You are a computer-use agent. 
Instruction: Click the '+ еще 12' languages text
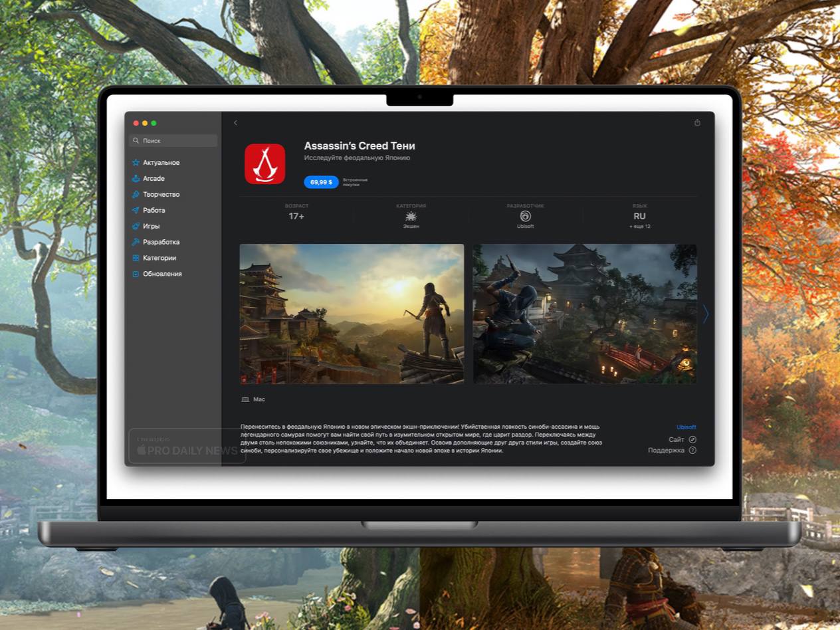639,227
